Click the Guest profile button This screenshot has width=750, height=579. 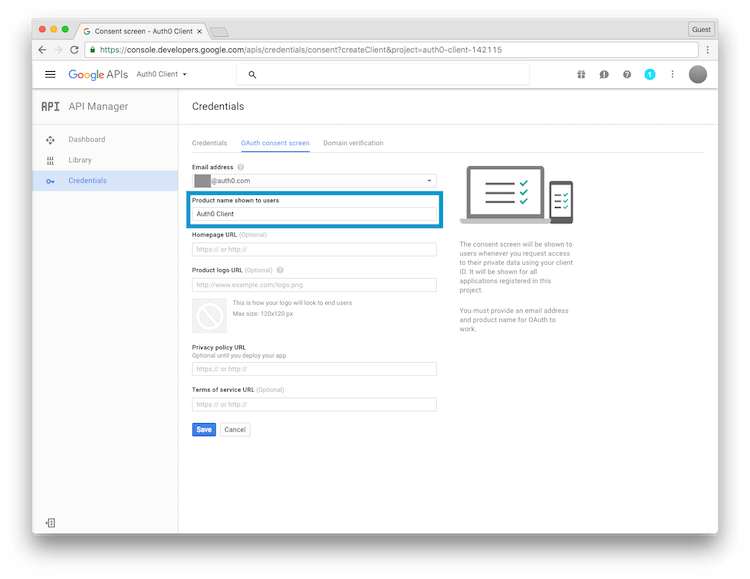[x=701, y=29]
